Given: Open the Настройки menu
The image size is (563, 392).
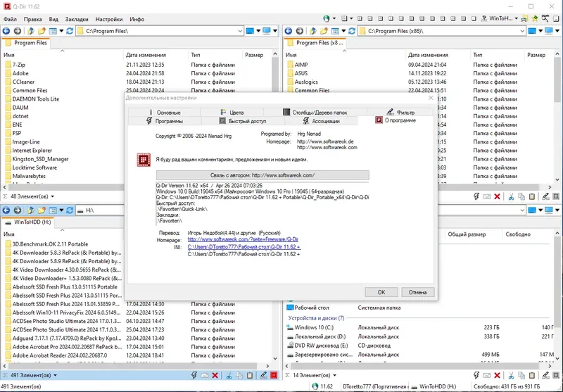Looking at the screenshot, I should click(x=109, y=19).
